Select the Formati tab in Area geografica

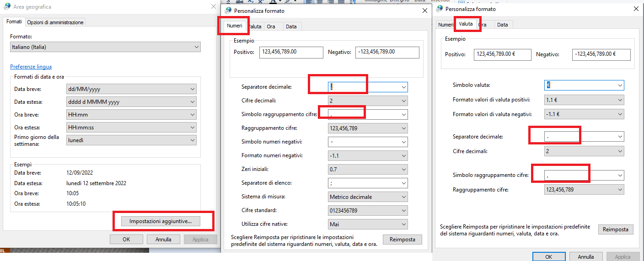tap(14, 21)
